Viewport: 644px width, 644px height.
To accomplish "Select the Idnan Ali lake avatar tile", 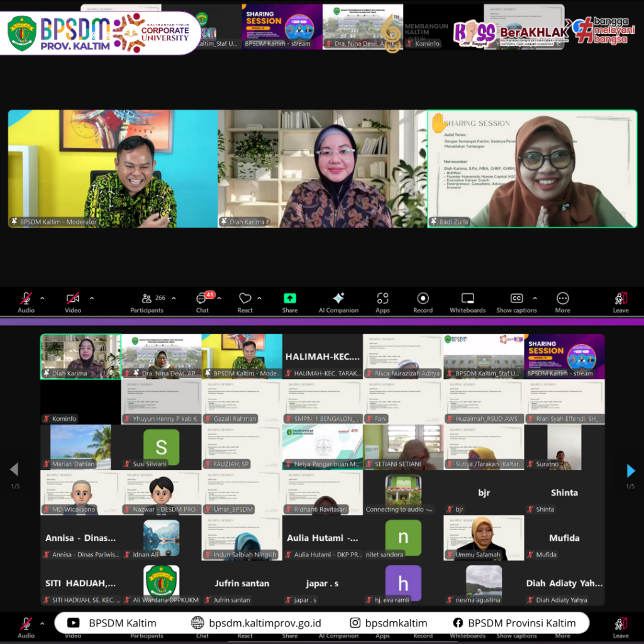I will coord(161,538).
